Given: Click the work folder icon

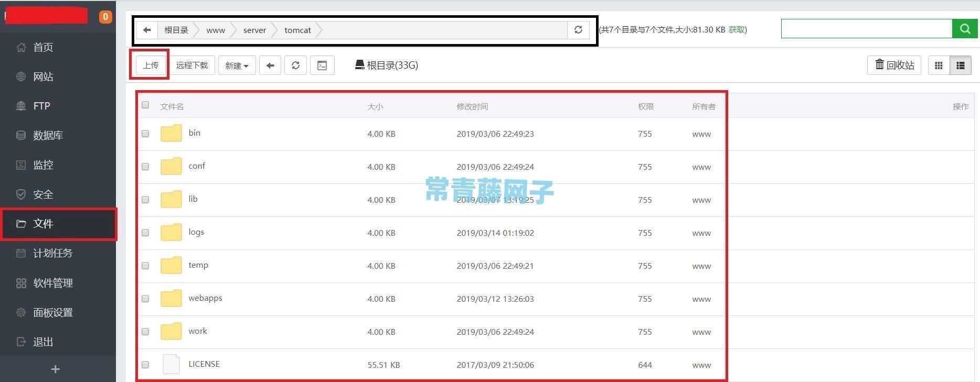Looking at the screenshot, I should (x=171, y=331).
